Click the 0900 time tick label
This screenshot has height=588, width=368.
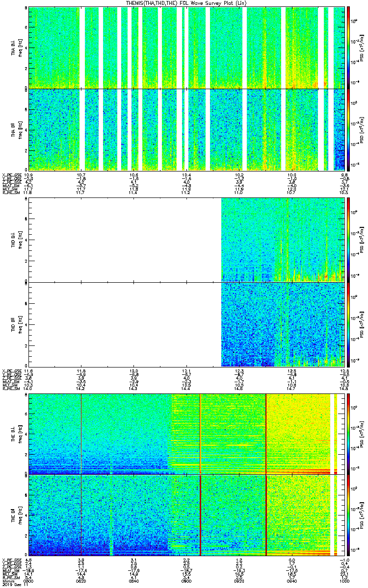[x=186, y=581]
